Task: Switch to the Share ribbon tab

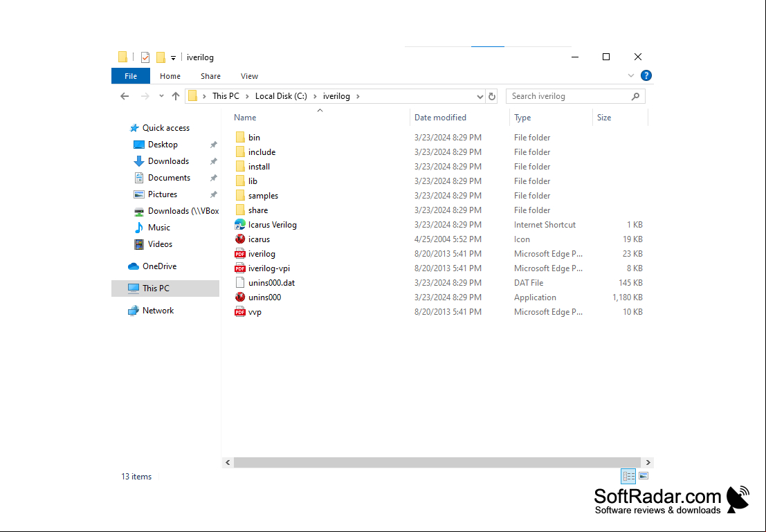Action: (x=210, y=76)
